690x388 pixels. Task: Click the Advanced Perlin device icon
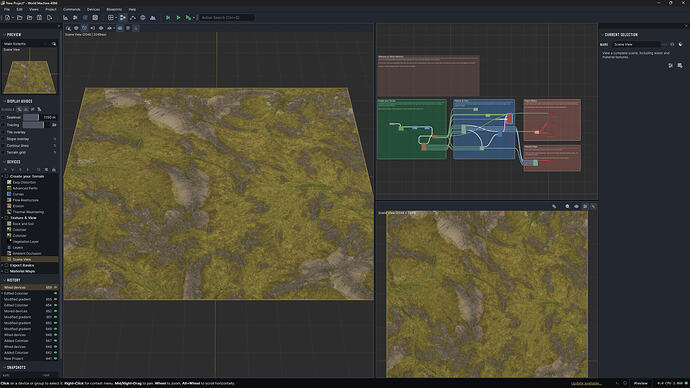[x=9, y=188]
